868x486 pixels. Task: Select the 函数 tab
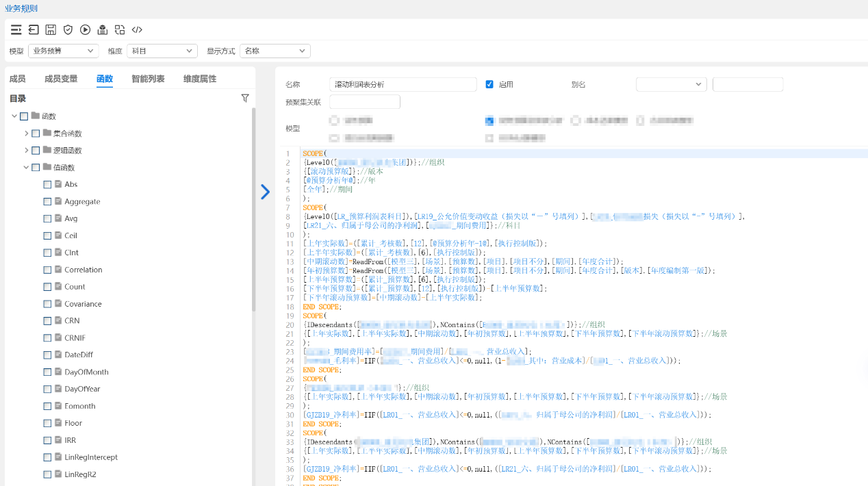105,79
